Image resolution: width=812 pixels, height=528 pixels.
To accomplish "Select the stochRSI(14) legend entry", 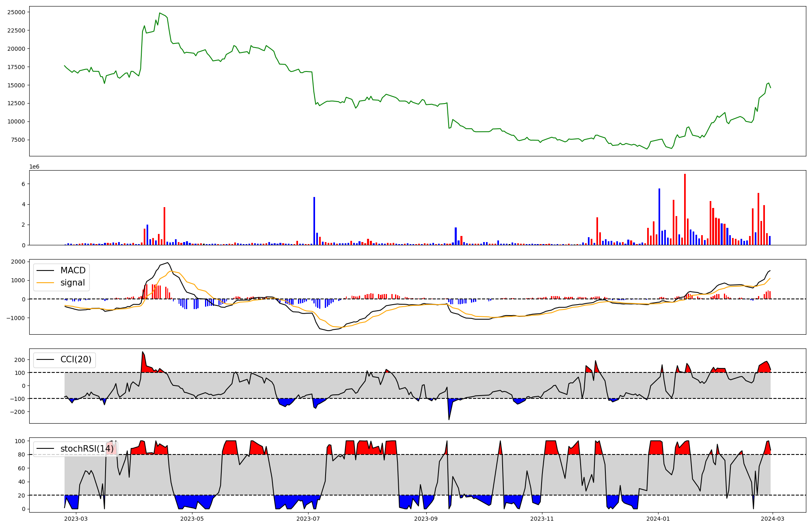I will [86, 449].
